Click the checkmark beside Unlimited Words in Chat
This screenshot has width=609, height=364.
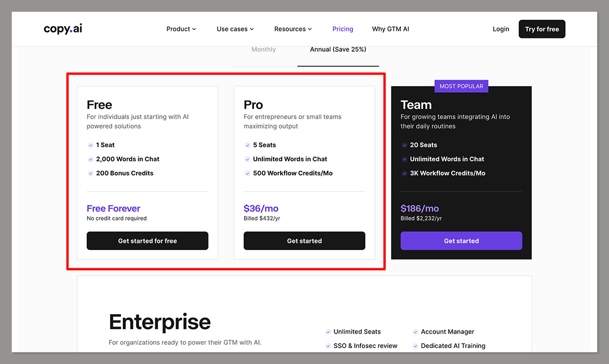click(247, 159)
